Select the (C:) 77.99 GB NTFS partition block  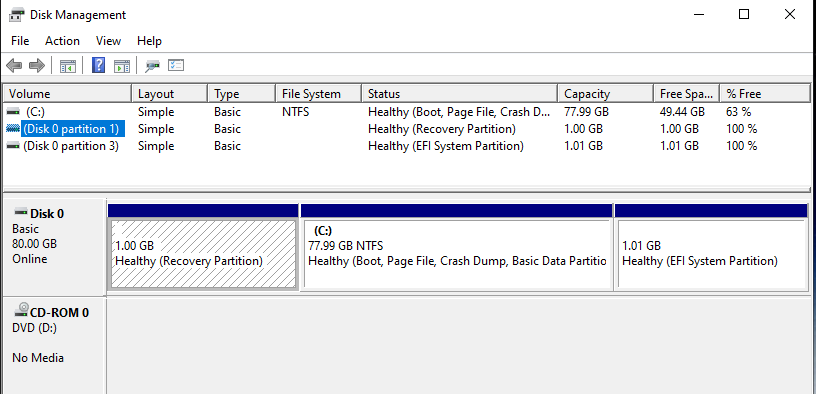456,247
